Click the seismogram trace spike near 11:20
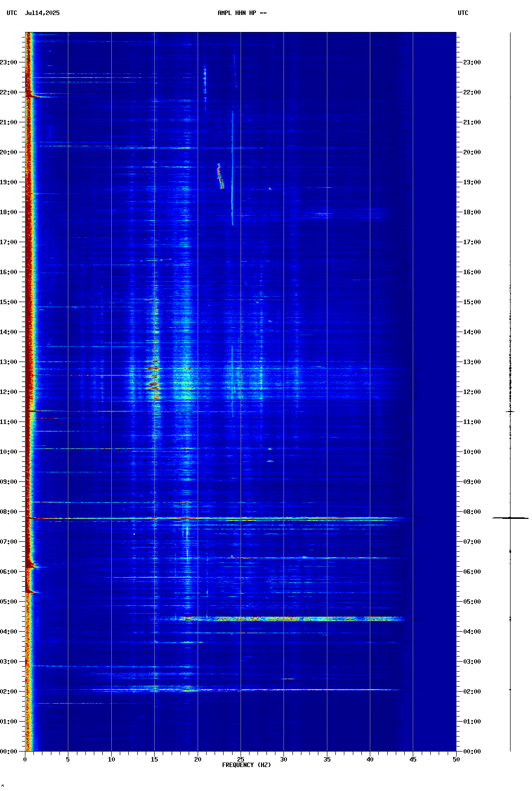Viewport: 532px width, 791px height. point(510,411)
